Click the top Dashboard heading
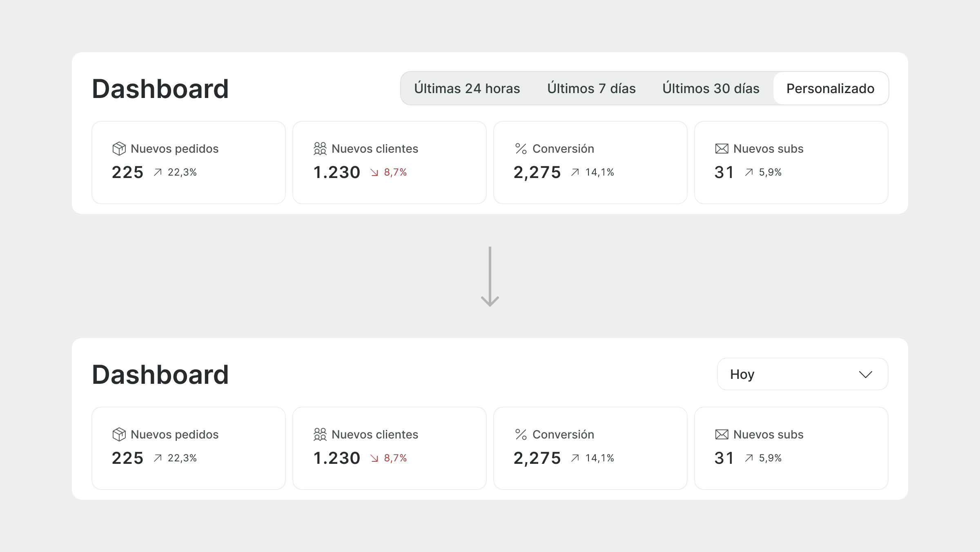 [x=160, y=89]
